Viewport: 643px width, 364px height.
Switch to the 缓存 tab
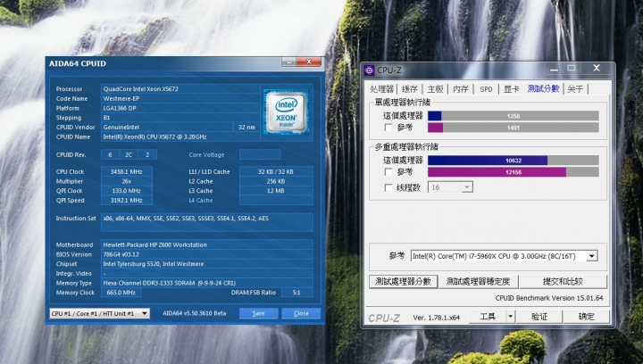click(x=410, y=89)
